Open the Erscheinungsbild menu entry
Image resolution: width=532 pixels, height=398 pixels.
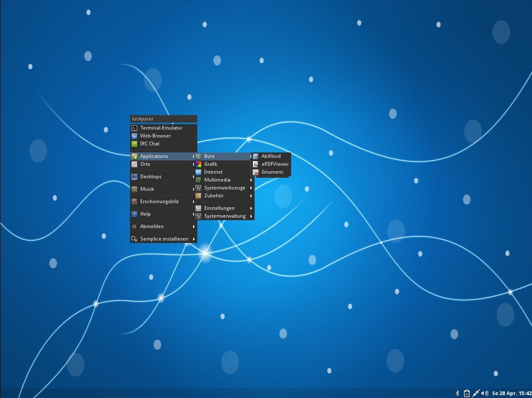pyautogui.click(x=159, y=201)
